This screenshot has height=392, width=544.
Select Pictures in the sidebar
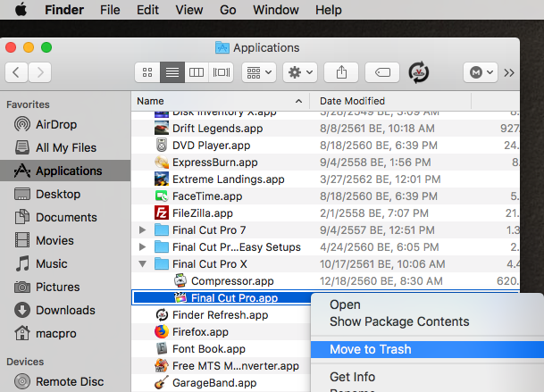click(65, 287)
